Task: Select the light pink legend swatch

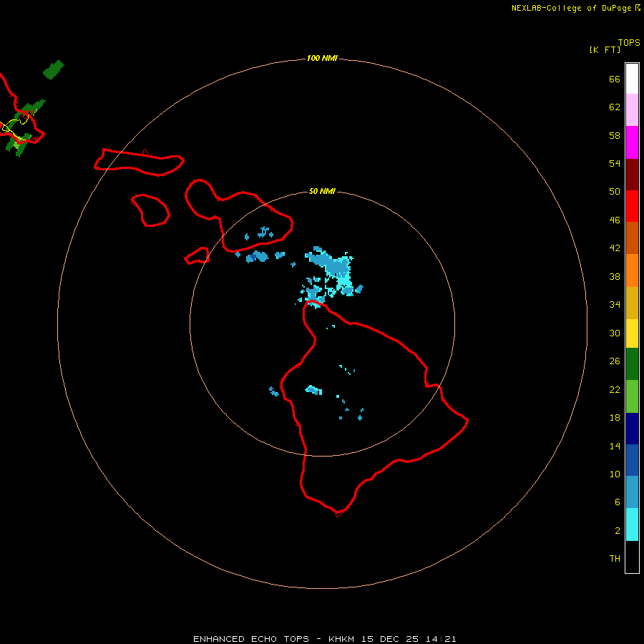Action: tap(632, 109)
